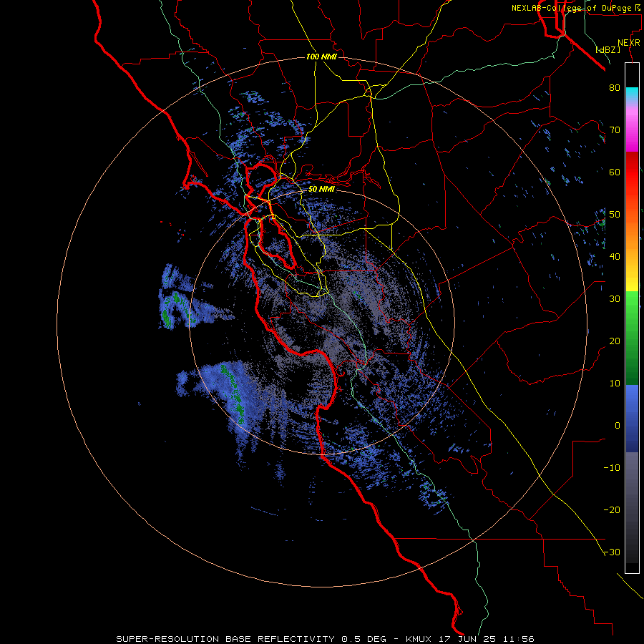Screen dimensions: 644x644
Task: Click the '-10' value on the dBZ scale
Action: point(612,468)
